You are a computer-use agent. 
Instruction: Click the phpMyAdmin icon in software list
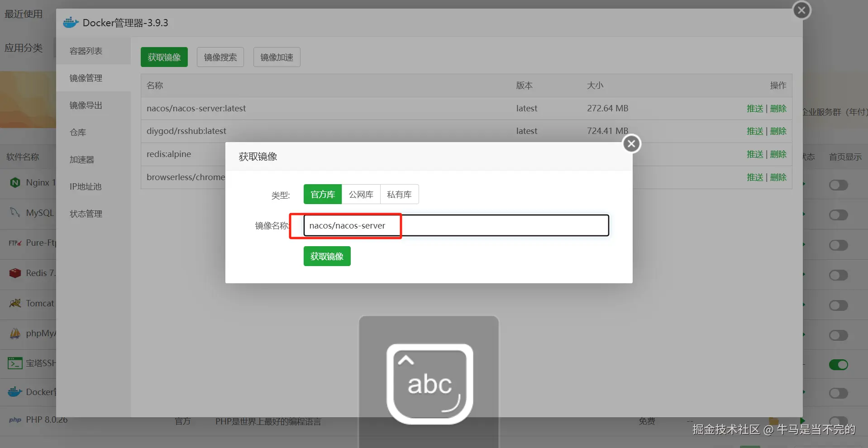tap(15, 333)
